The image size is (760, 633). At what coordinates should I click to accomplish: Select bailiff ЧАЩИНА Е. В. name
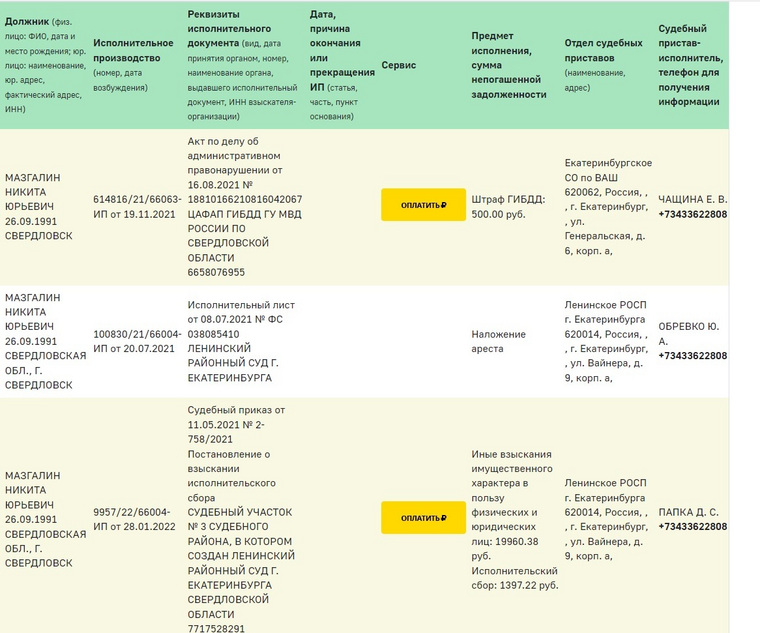(693, 199)
